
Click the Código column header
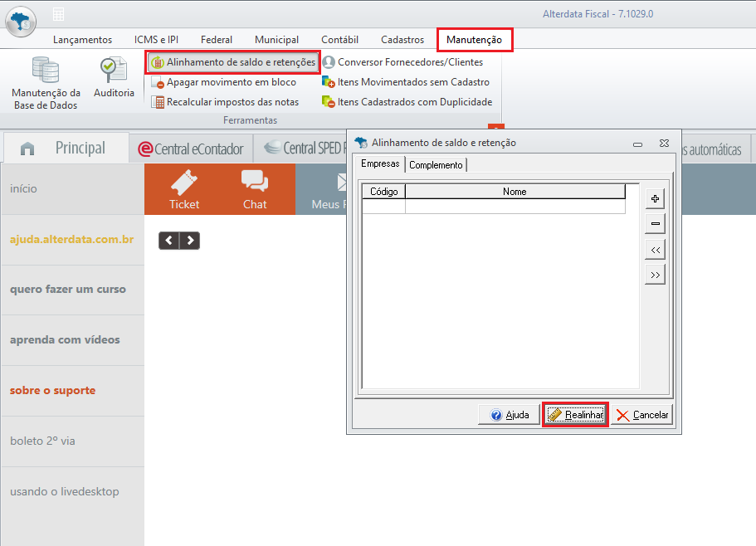click(383, 192)
